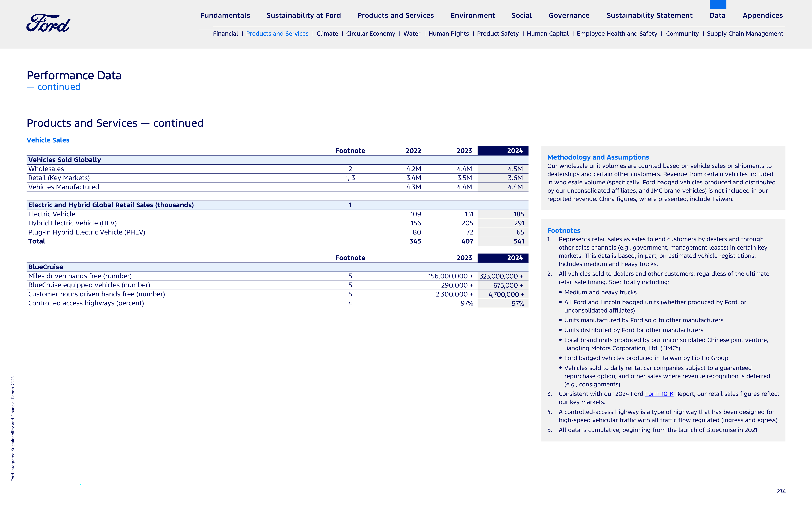812x508 pixels.
Task: Select the Wholesales row label
Action: (x=46, y=169)
